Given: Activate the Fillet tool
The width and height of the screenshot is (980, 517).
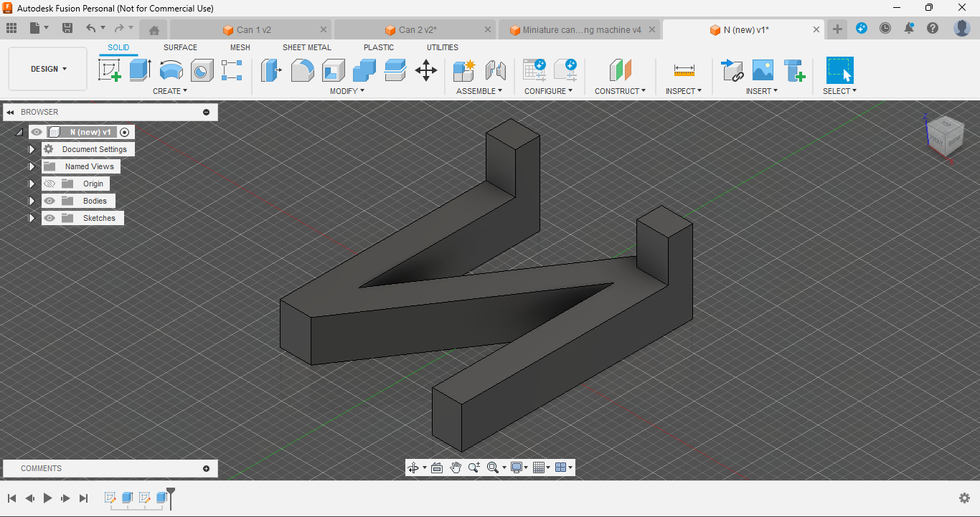Looking at the screenshot, I should pyautogui.click(x=302, y=70).
